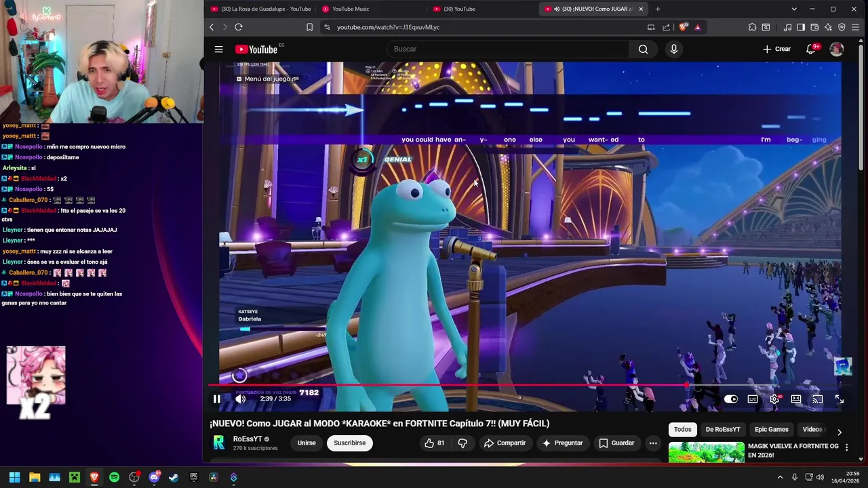Open a new browser tab
This screenshot has width=868, height=488.
click(x=657, y=9)
